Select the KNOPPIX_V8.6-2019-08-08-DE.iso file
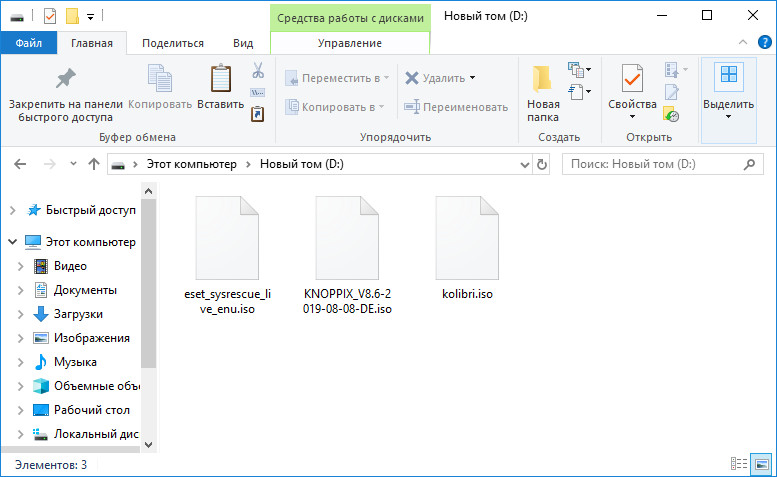The image size is (777, 477). coord(347,255)
